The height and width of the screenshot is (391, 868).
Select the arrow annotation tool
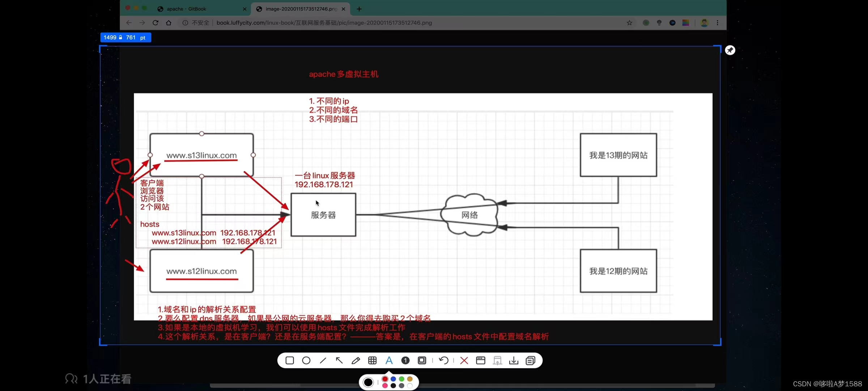[339, 361]
